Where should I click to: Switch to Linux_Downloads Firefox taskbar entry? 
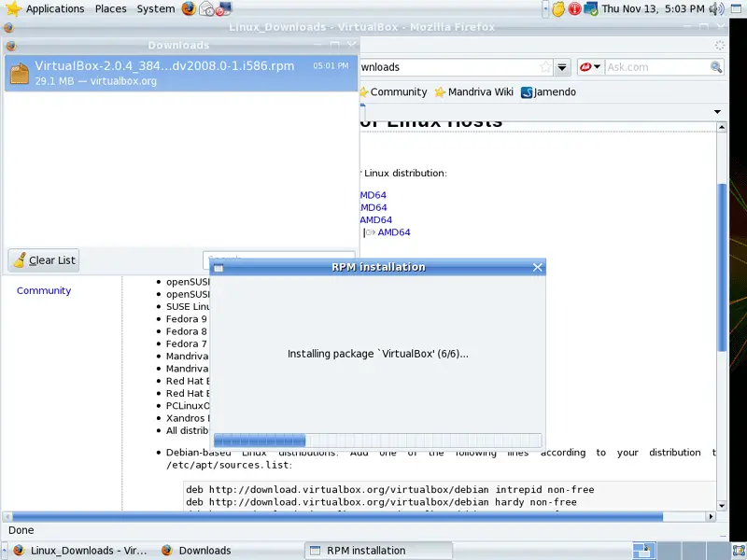click(79, 551)
